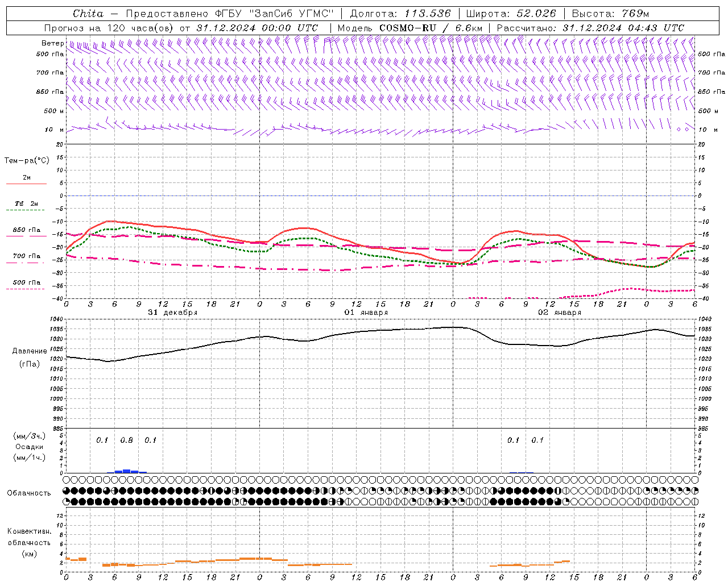Click the "Рассчитано: 31.12.2024 04:43 UTC" text
Screen dimensions: 728x582
tap(590, 28)
